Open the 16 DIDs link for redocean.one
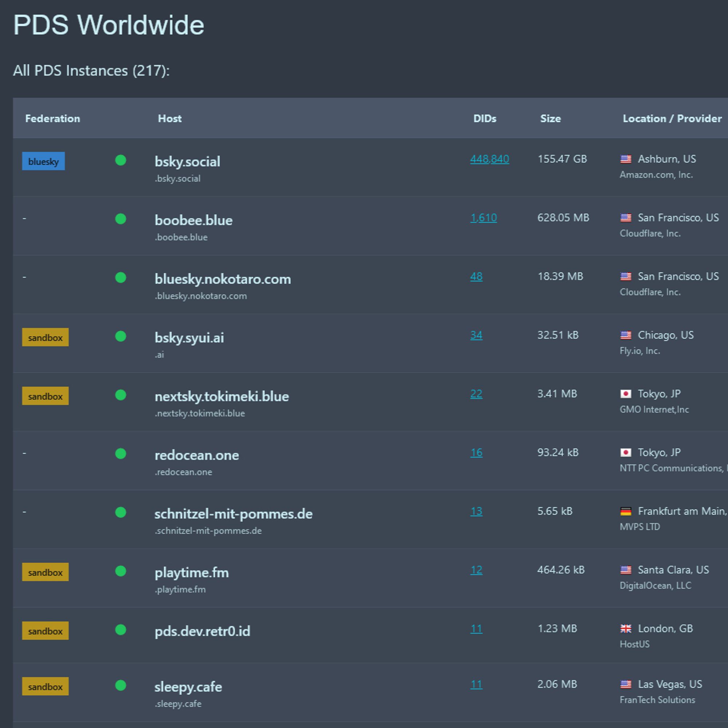728x728 pixels. click(476, 452)
